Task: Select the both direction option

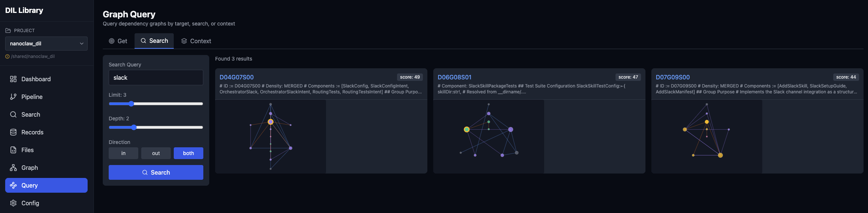Action: (x=188, y=153)
